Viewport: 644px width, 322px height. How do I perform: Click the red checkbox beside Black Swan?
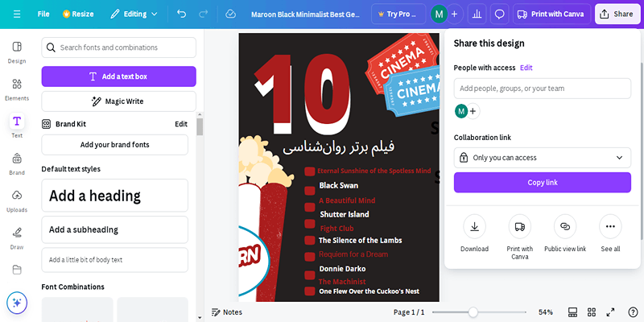click(x=310, y=191)
